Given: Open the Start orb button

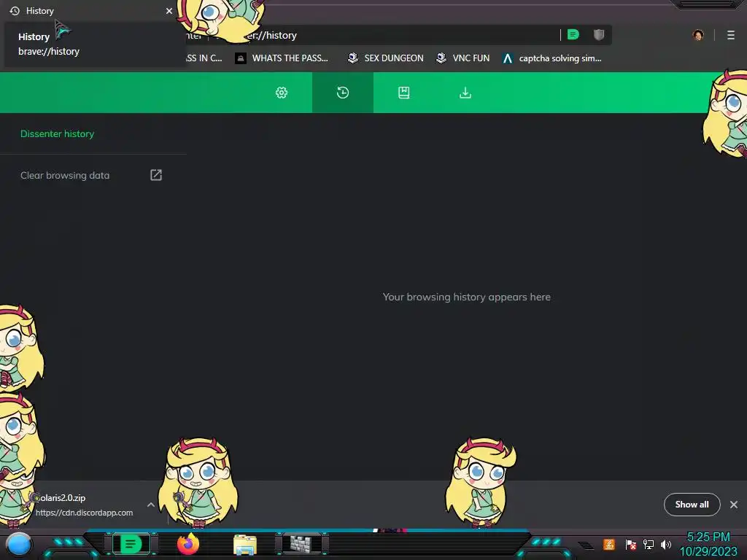Looking at the screenshot, I should click(19, 544).
